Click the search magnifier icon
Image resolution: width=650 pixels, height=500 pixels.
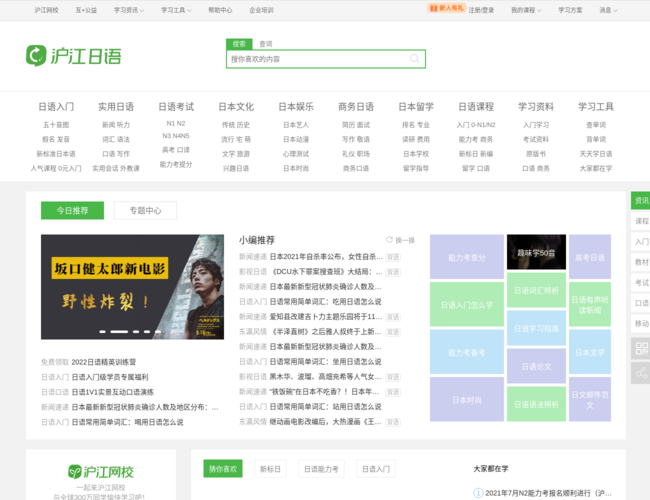(x=414, y=59)
